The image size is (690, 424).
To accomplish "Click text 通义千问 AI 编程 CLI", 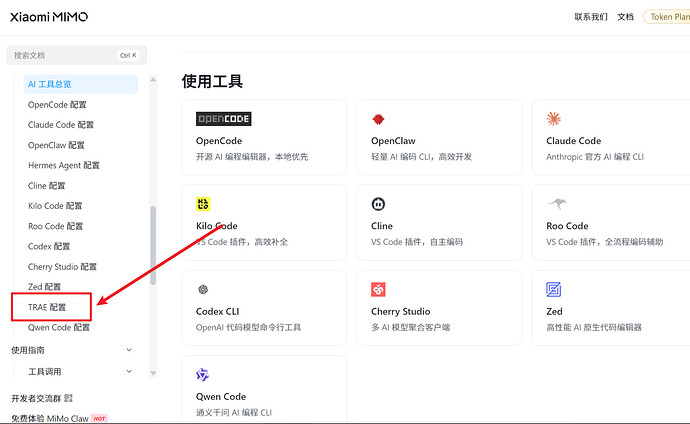I will click(234, 413).
